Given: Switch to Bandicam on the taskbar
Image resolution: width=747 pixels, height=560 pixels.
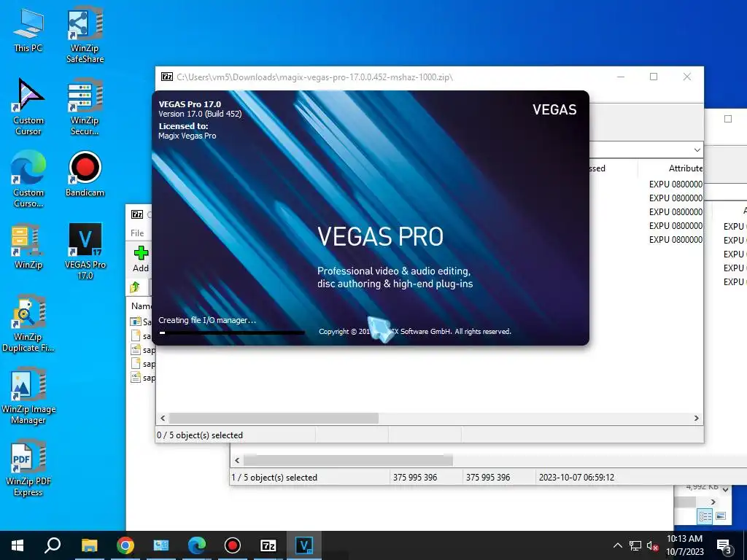Looking at the screenshot, I should click(233, 545).
